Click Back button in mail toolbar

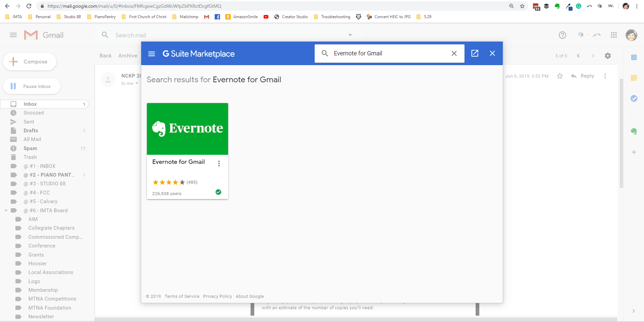pyautogui.click(x=105, y=56)
